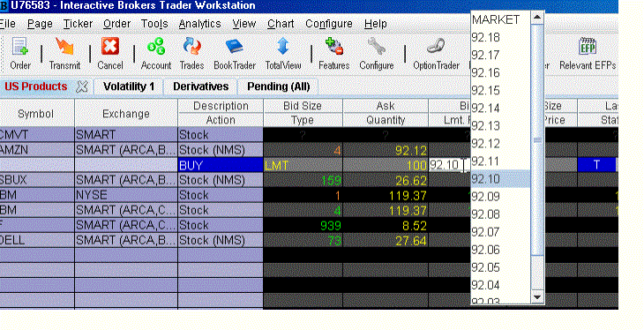This screenshot has width=644, height=330.
Task: Open TotalView from the toolbar
Action: 283,54
